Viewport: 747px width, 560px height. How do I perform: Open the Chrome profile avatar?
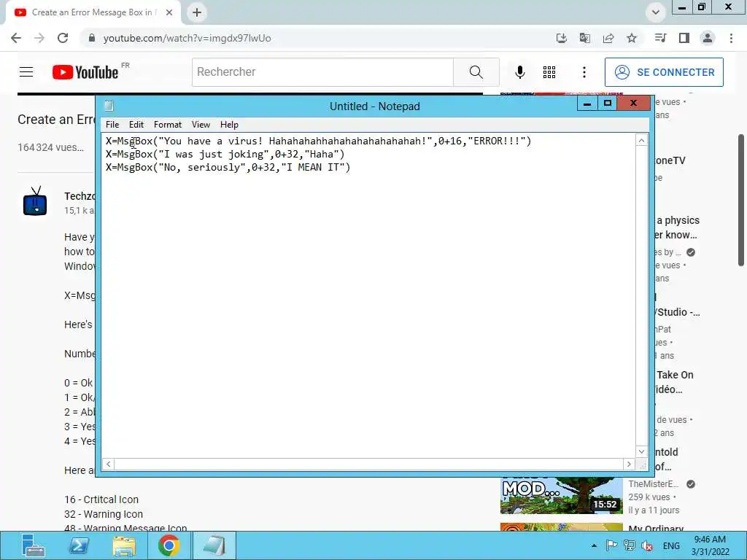coord(708,38)
